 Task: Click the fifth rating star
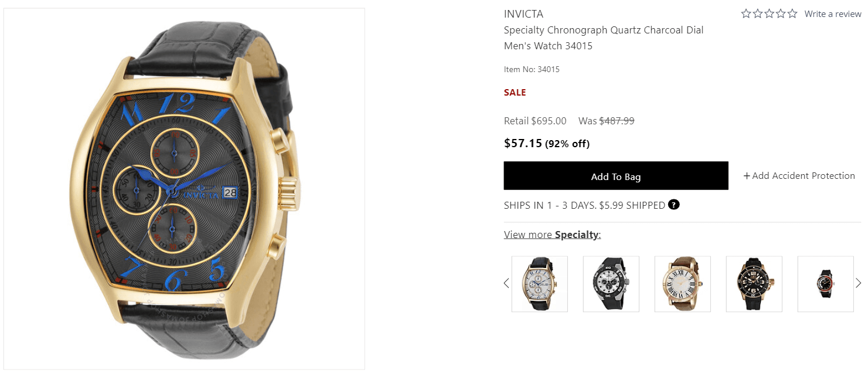[792, 13]
